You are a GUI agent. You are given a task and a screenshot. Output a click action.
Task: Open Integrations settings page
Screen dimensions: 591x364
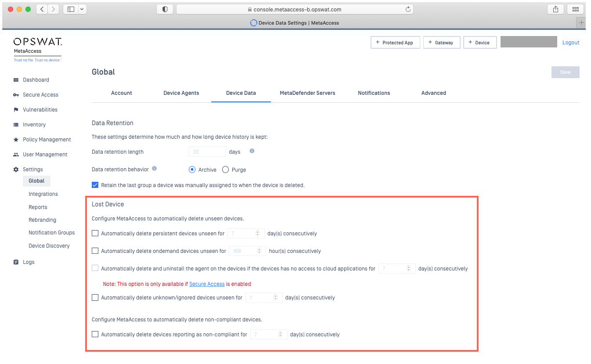(x=43, y=194)
